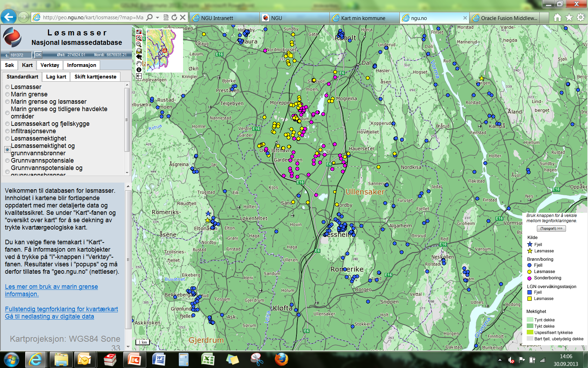This screenshot has height=368, width=588.
Task: Click the address bar search magnifier
Action: [149, 18]
